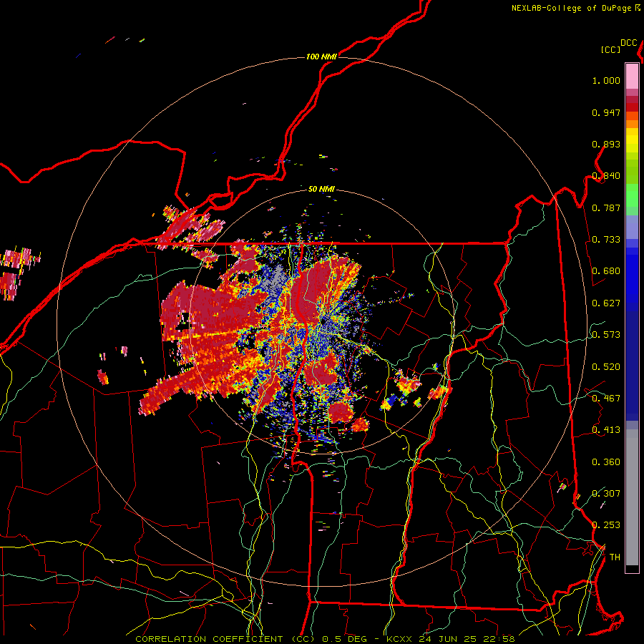Click the 1.000 scale value
Viewport: 644px width, 644px height.
pos(606,80)
